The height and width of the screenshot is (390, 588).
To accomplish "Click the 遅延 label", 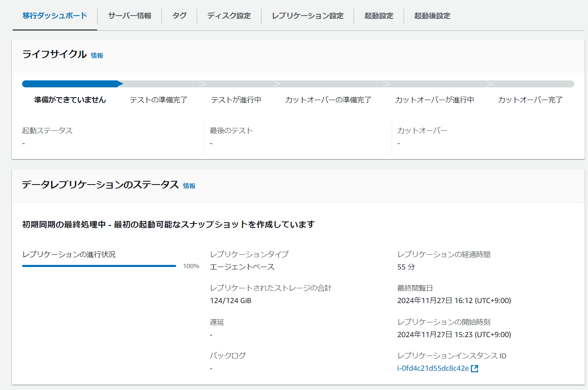I will click(x=217, y=322).
